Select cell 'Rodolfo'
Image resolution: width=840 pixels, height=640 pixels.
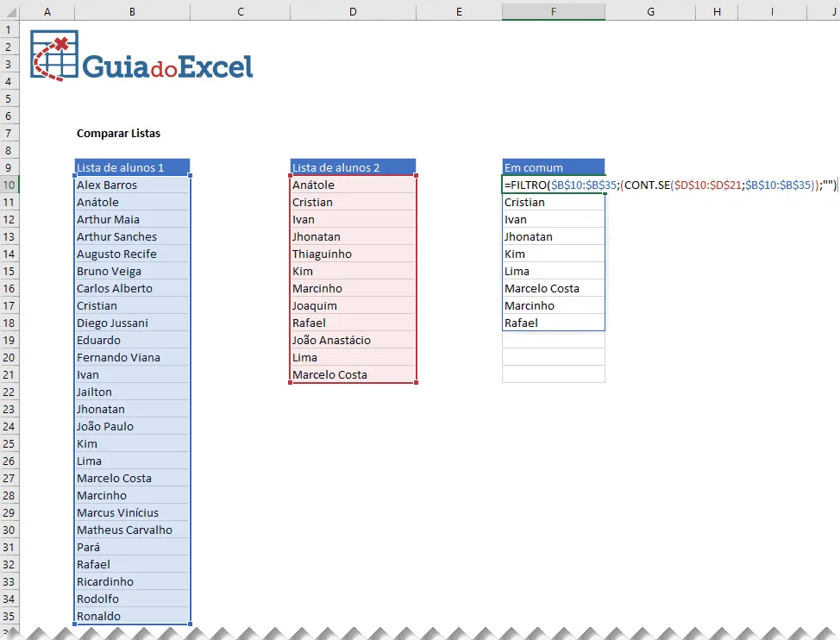click(132, 599)
